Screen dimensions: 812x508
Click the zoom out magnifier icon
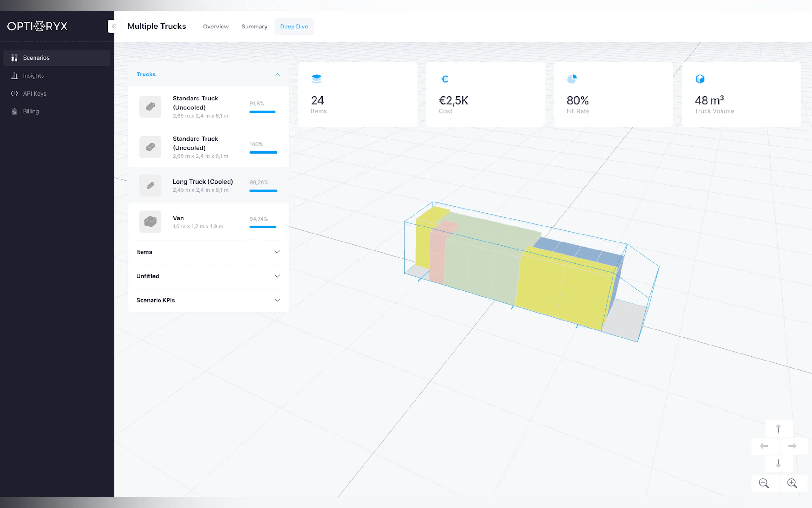point(764,483)
